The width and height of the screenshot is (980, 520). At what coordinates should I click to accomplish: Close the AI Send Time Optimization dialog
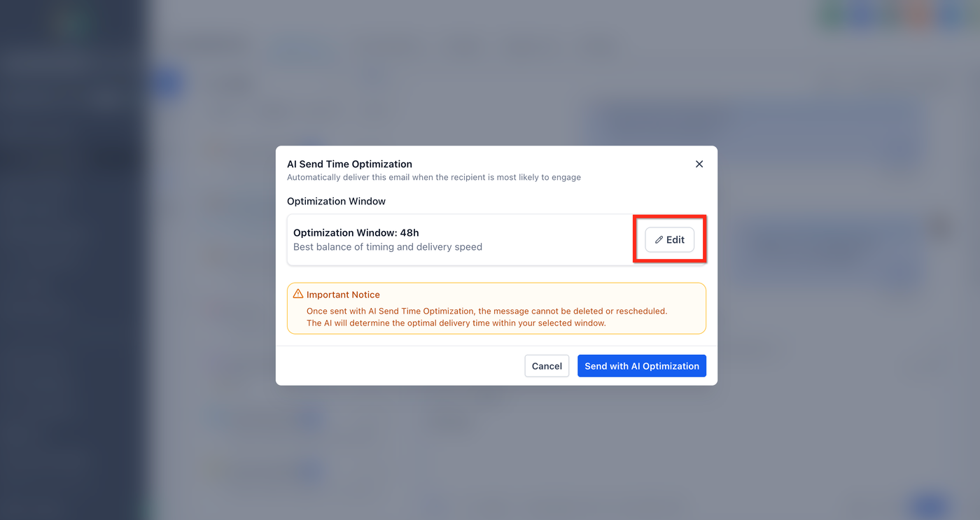click(x=699, y=164)
